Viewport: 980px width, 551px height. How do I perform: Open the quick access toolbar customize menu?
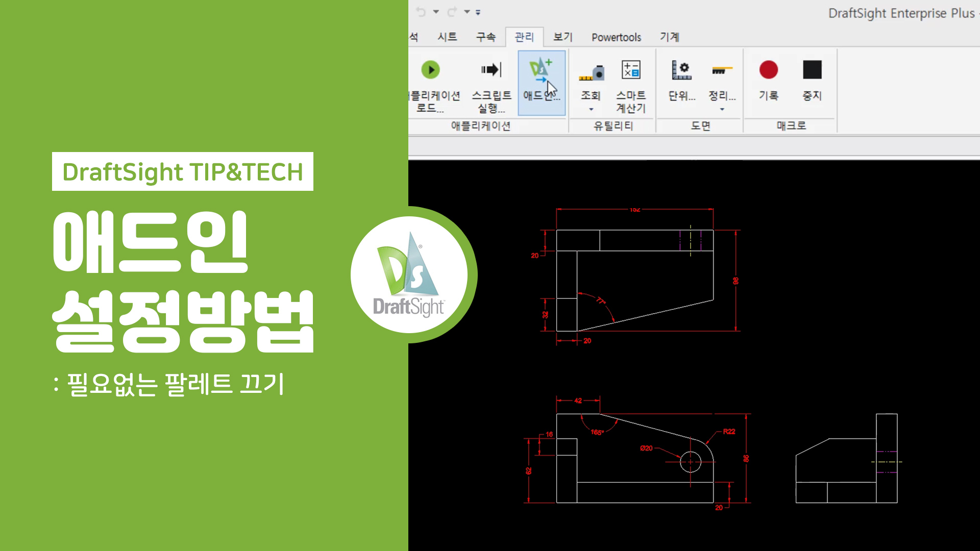pyautogui.click(x=478, y=12)
